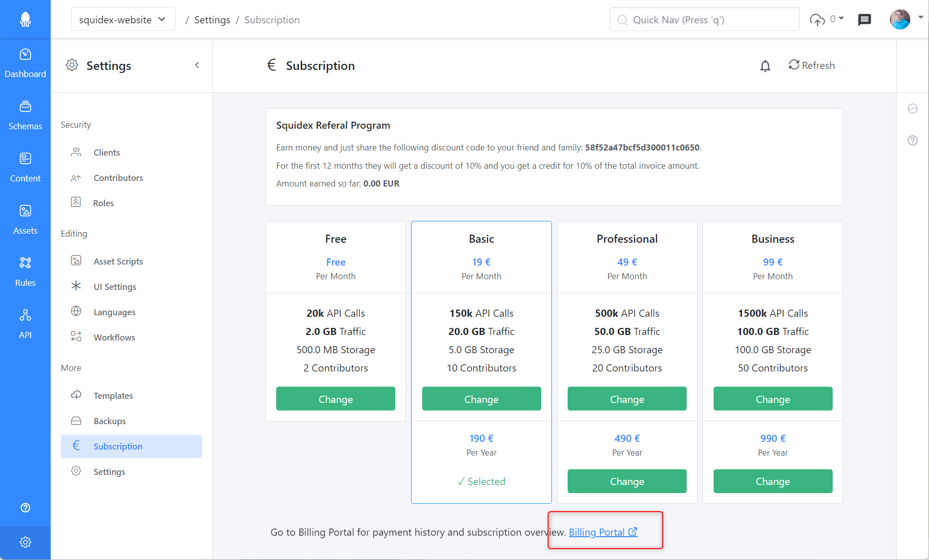Screen dimensions: 929x560
Task: Click the 'Amount earned so far: 0.00 EUR' text
Action: (x=338, y=183)
